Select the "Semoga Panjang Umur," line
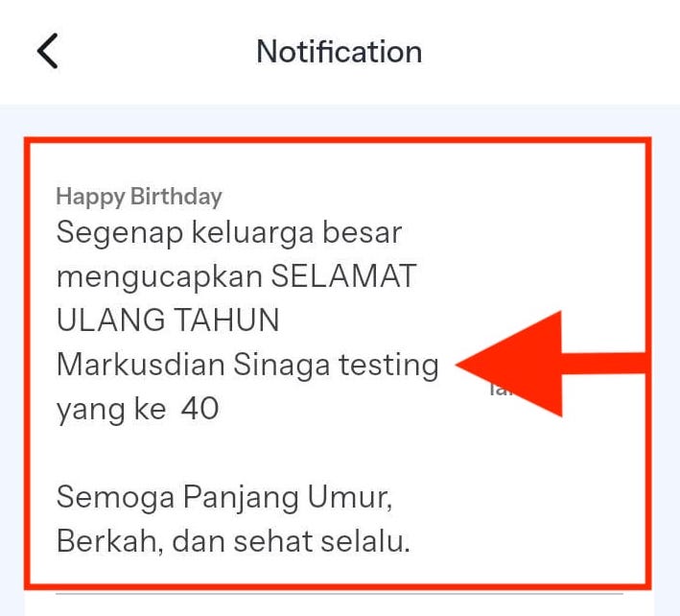This screenshot has height=616, width=680. pyautogui.click(x=224, y=498)
